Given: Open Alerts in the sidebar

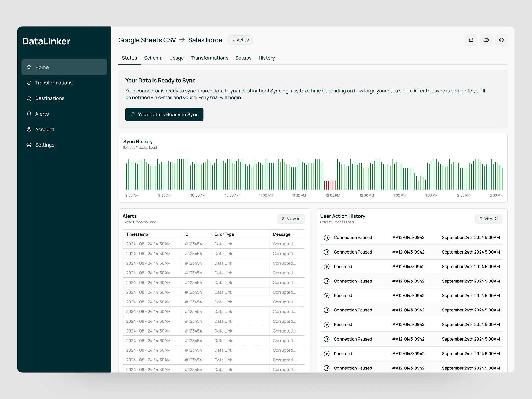Looking at the screenshot, I should tap(42, 114).
